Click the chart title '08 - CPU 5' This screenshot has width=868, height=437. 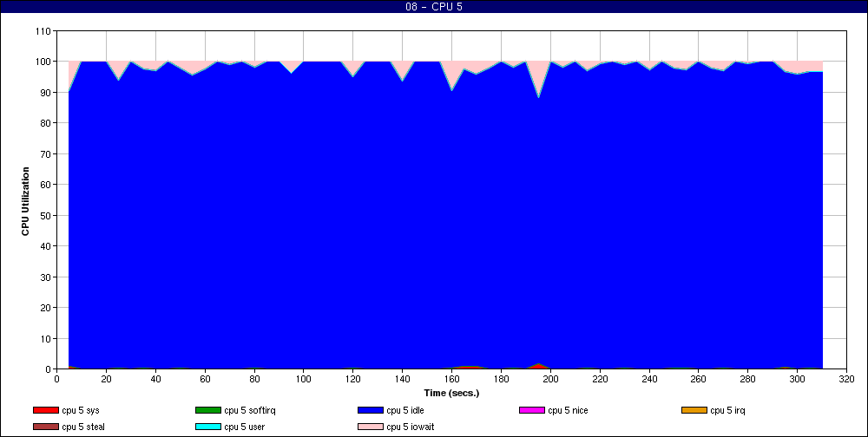[x=434, y=7]
